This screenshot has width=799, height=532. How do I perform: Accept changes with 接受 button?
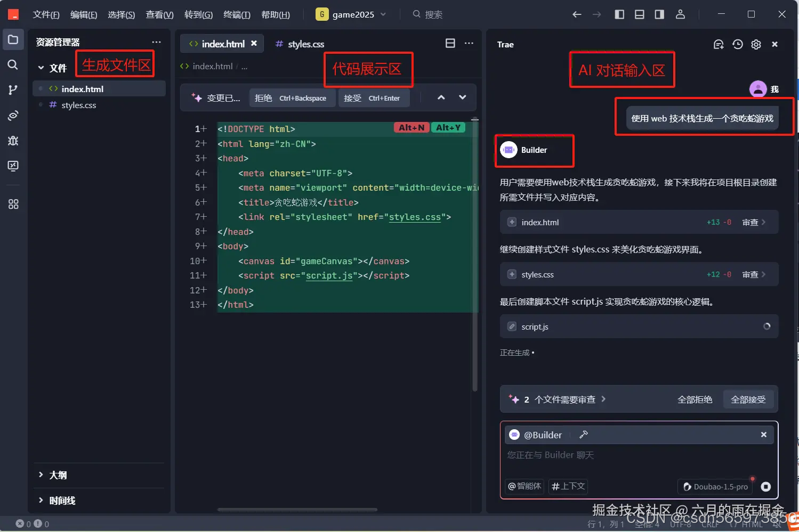[x=374, y=98]
